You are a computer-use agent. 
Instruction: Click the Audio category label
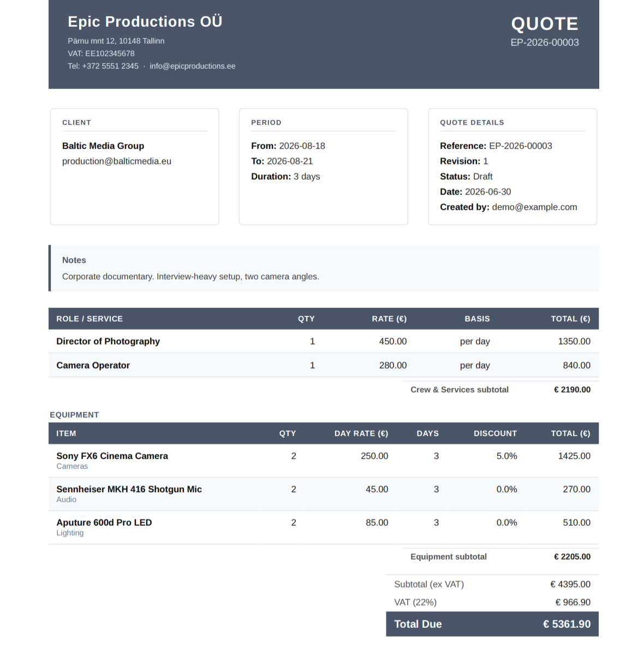66,500
